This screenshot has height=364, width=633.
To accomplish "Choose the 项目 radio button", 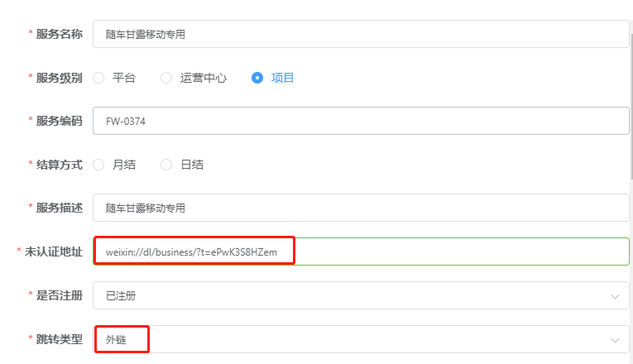I will pyautogui.click(x=257, y=78).
